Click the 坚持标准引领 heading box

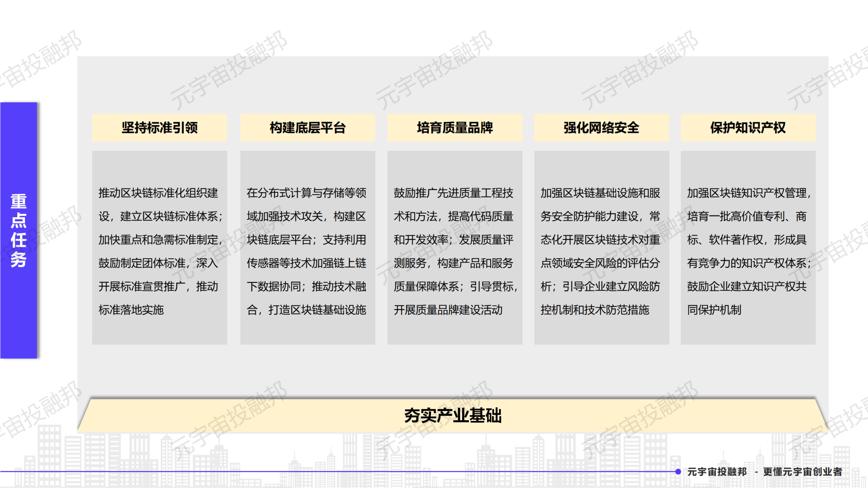pos(159,128)
